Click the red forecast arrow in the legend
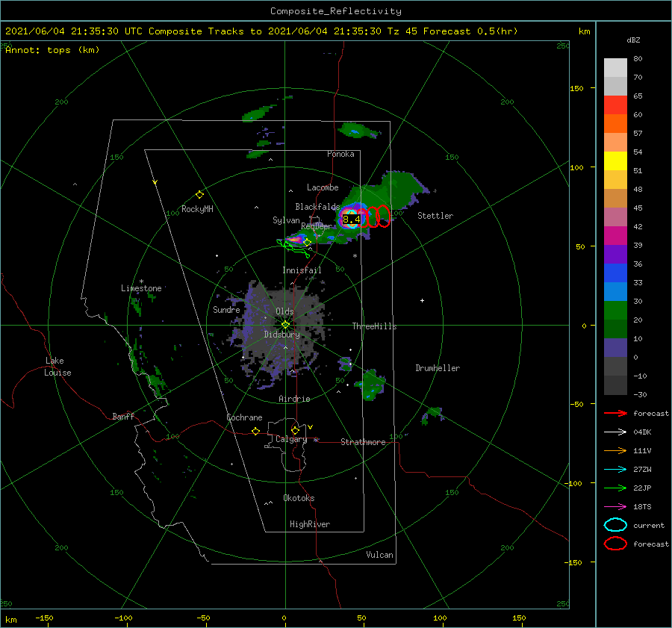 [615, 413]
